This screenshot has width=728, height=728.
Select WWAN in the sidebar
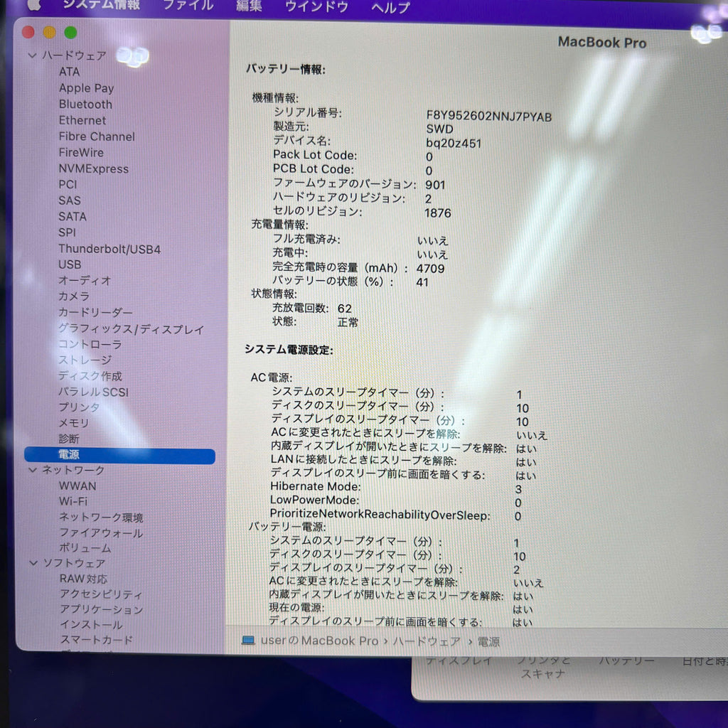click(x=77, y=486)
